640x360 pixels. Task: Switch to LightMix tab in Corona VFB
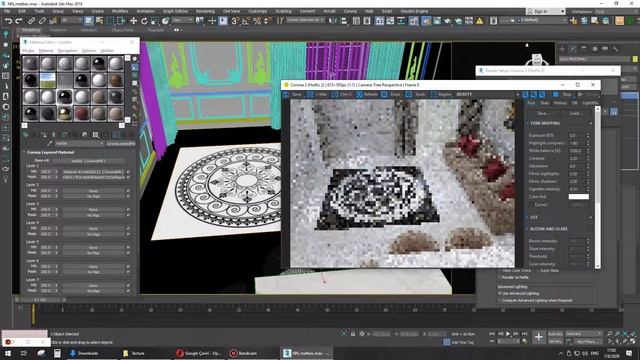tap(590, 103)
